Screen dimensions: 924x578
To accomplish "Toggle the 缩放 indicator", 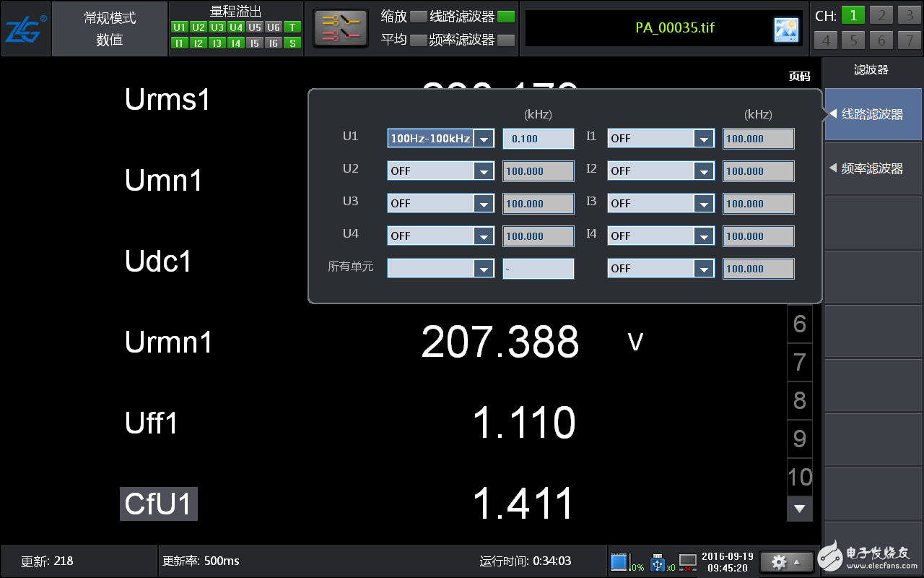I will click(x=418, y=17).
